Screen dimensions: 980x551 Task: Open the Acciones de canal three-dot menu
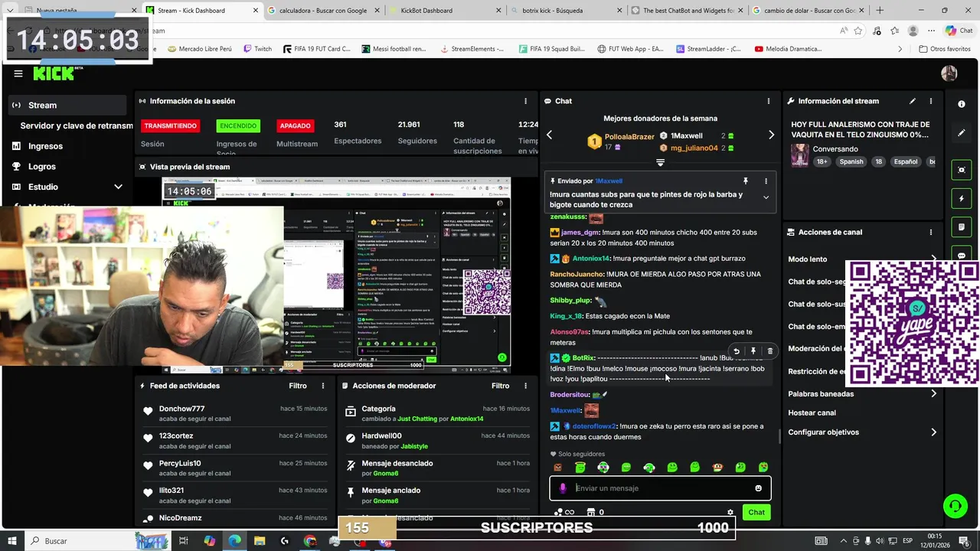click(931, 232)
